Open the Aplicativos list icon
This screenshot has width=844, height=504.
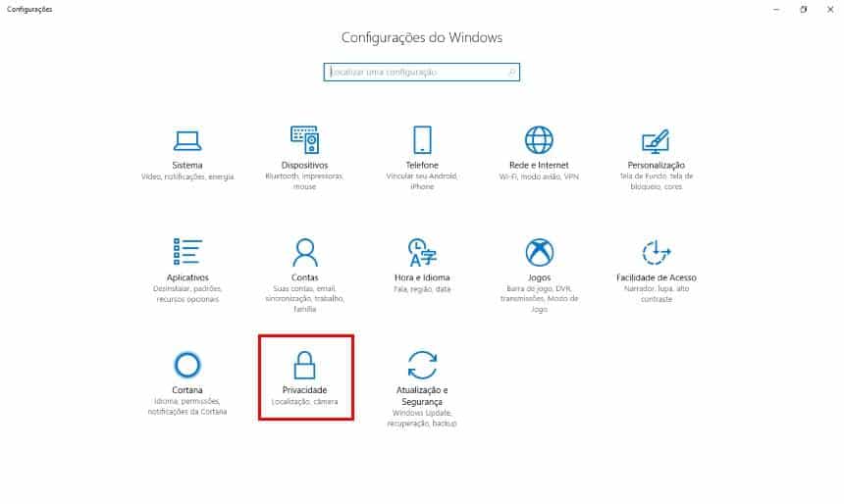tap(187, 252)
